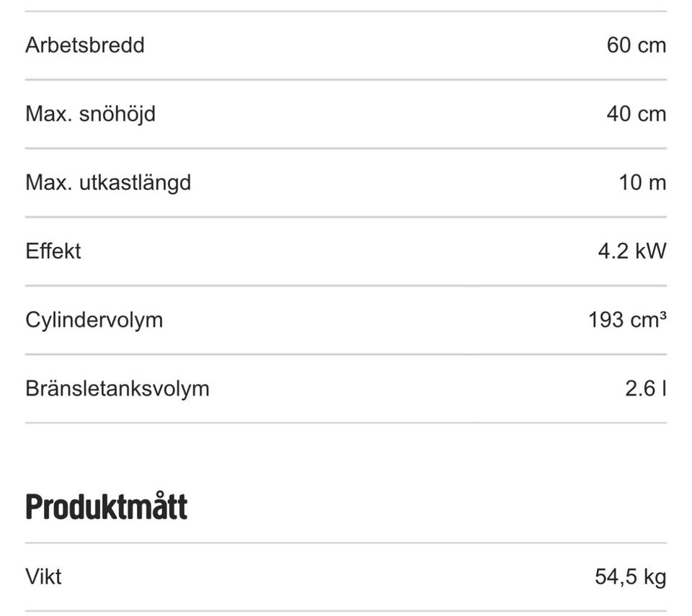The width and height of the screenshot is (692, 616).
Task: Click the Arbetsbredd label
Action: point(84,45)
